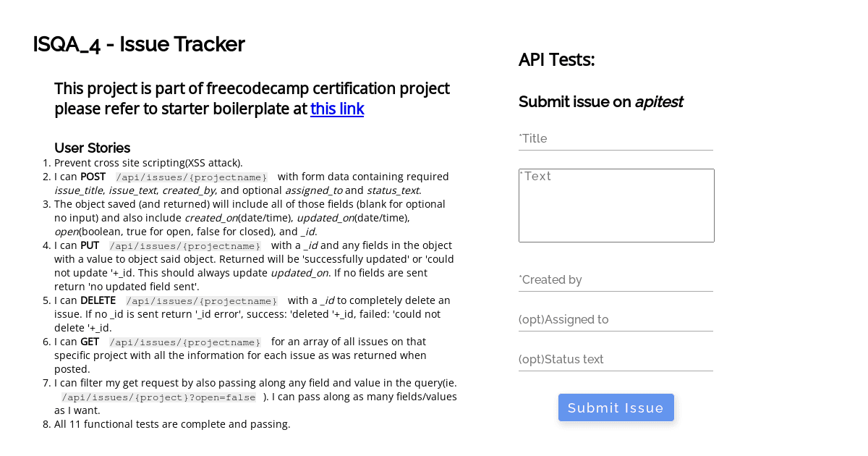Viewport: 868px width, 456px height.
Task: Click the DELETE endpoint code snippet
Action: (202, 301)
